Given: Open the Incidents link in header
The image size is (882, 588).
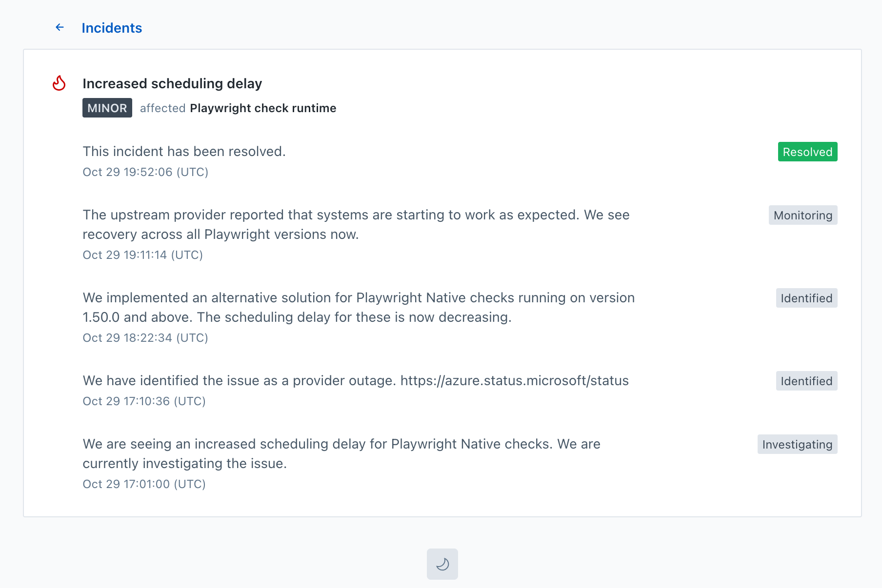Looking at the screenshot, I should click(112, 28).
